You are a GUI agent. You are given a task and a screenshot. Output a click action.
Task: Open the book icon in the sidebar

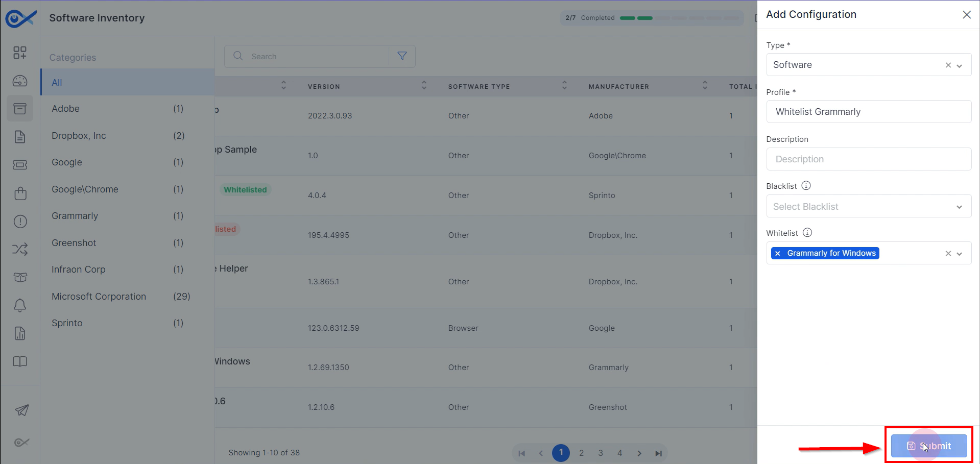tap(20, 361)
